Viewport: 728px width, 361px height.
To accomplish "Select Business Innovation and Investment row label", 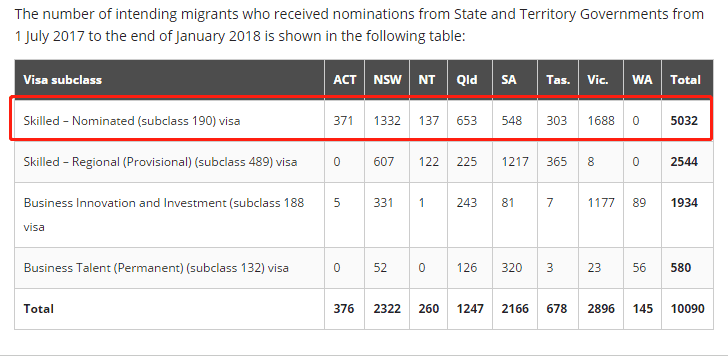I will tap(164, 215).
